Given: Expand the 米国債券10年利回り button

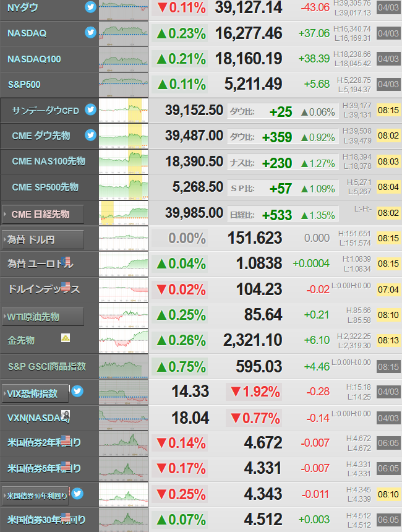Looking at the screenshot, I should click(35, 496).
